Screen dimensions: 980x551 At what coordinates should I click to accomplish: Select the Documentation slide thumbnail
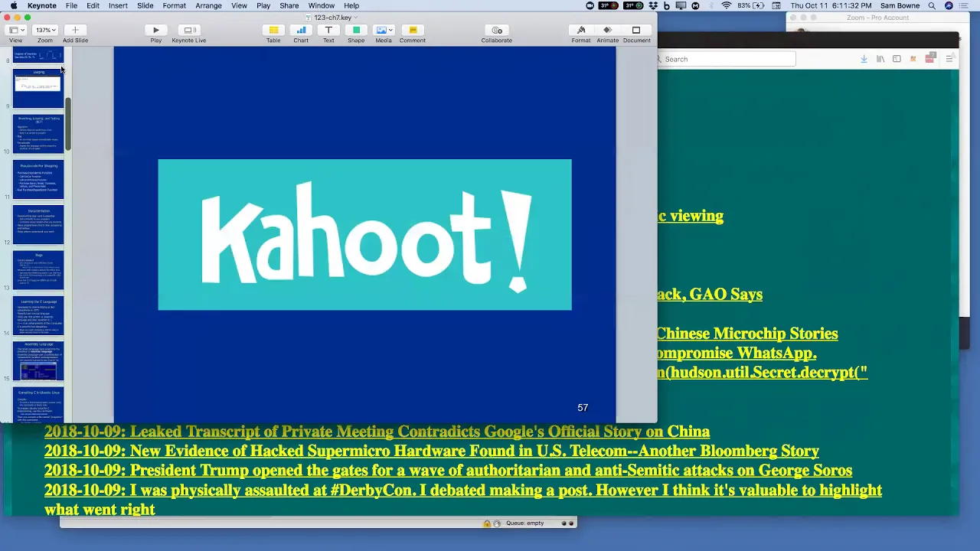pos(38,225)
